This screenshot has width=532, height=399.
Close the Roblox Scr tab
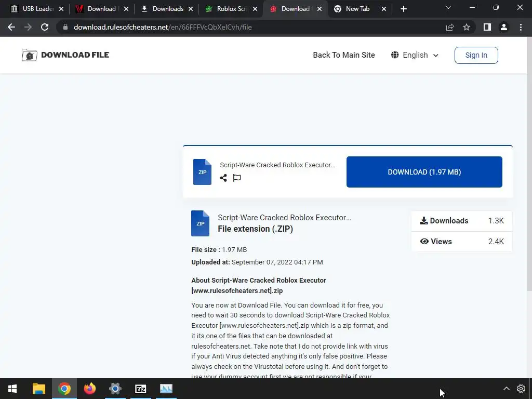click(255, 9)
